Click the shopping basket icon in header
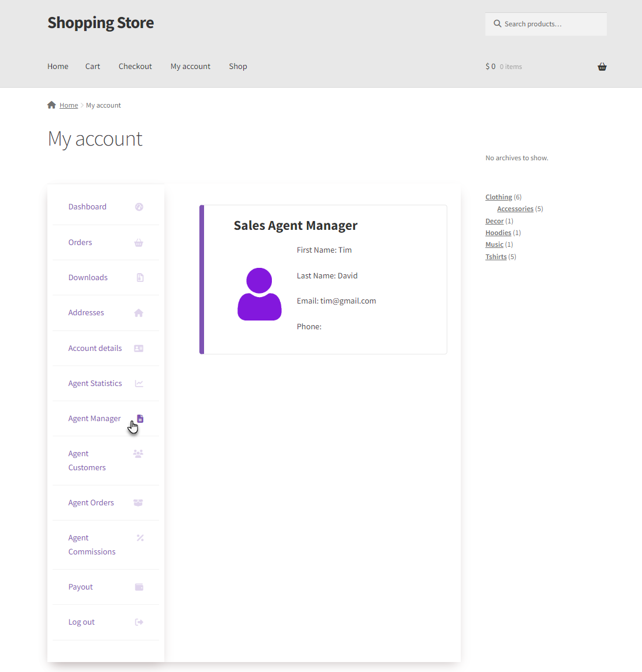The width and height of the screenshot is (642, 672). pos(602,67)
